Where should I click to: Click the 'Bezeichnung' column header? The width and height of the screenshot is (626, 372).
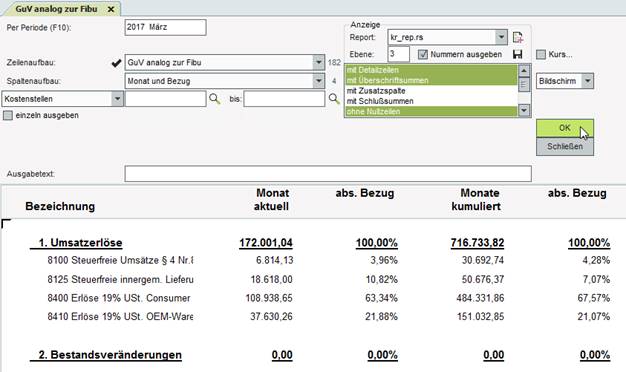click(60, 206)
